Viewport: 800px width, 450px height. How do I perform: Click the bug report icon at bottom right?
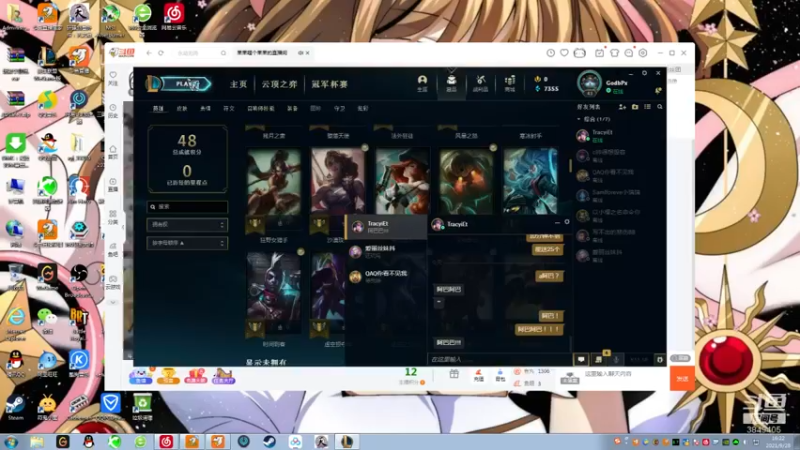pos(659,360)
